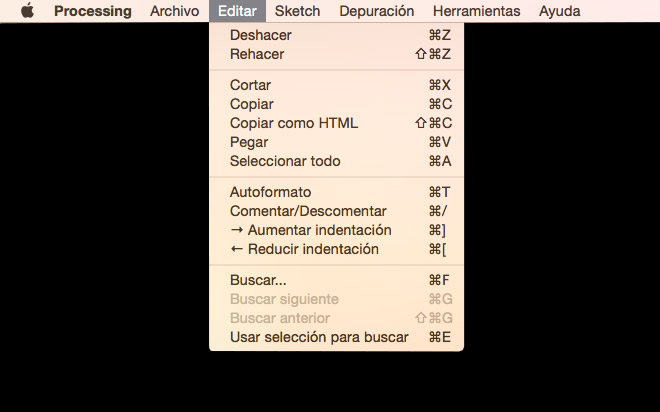Image resolution: width=660 pixels, height=412 pixels.
Task: Open the Apple menu icon
Action: click(x=27, y=11)
